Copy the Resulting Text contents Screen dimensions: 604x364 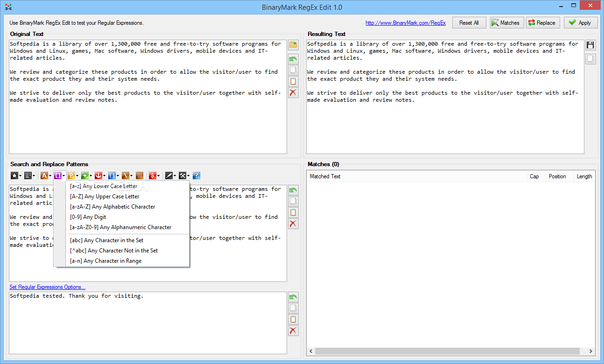coord(590,59)
